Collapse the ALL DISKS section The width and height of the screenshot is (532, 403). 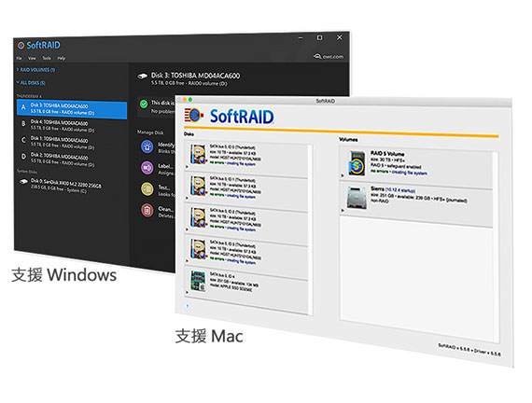point(31,83)
